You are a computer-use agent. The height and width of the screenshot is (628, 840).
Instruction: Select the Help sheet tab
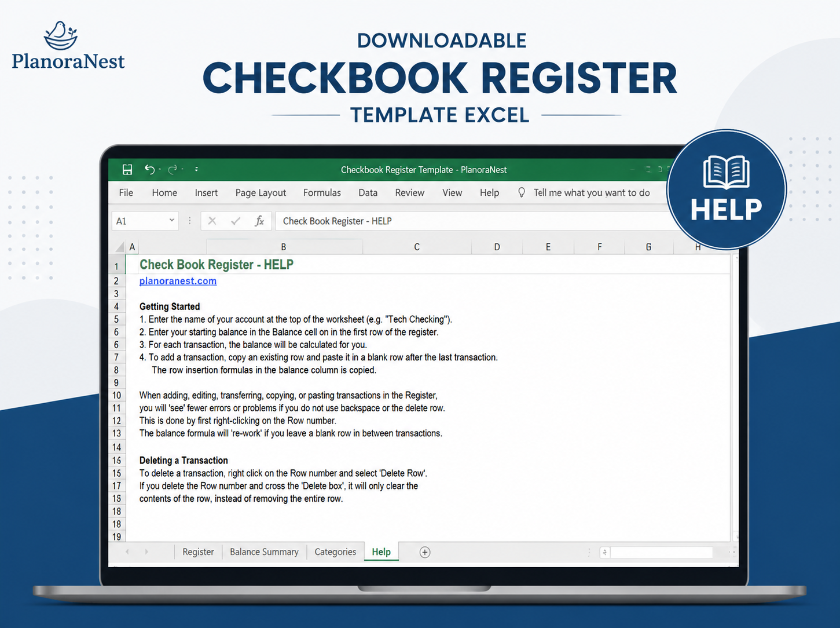click(x=381, y=552)
